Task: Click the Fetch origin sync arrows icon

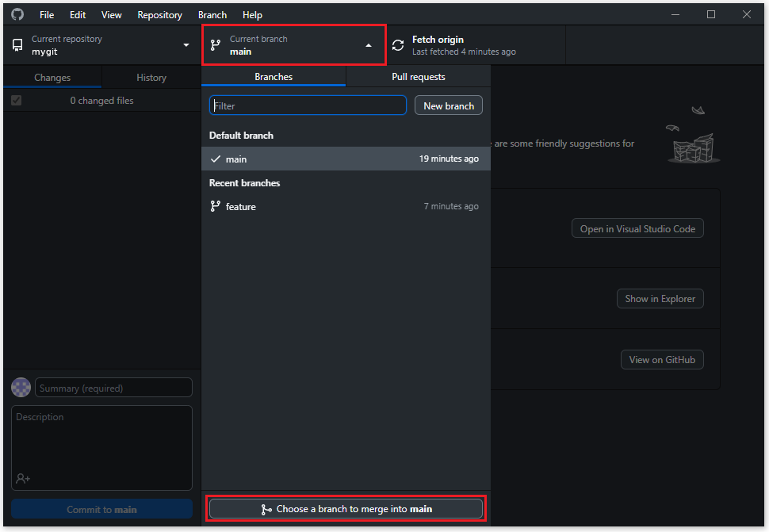Action: [x=398, y=45]
